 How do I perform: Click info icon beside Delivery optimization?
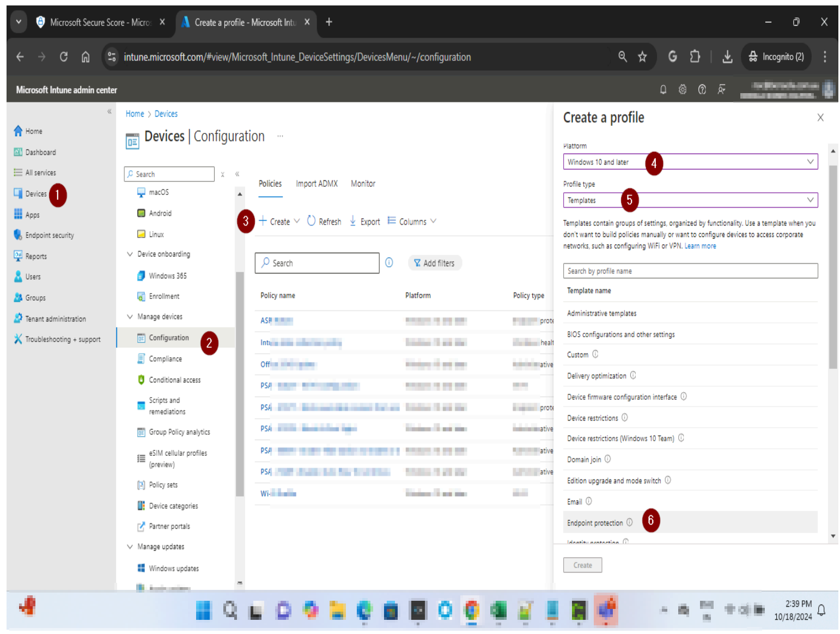pyautogui.click(x=633, y=375)
